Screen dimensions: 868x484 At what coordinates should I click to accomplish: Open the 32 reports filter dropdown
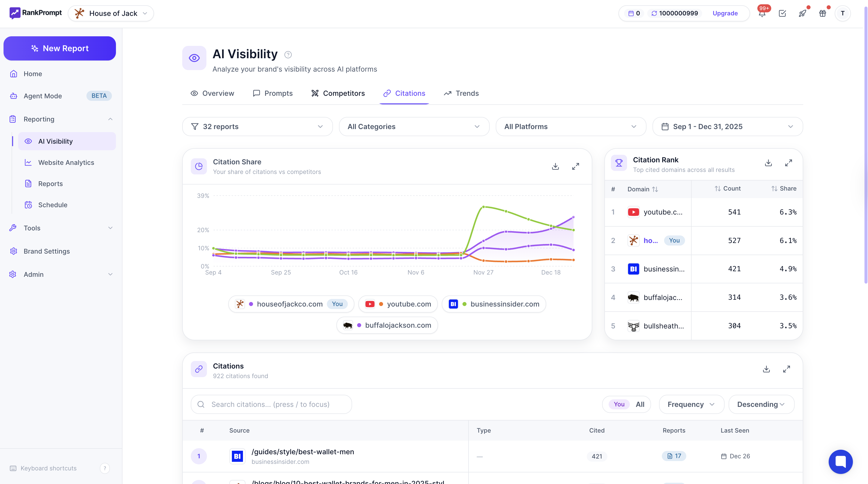(257, 126)
